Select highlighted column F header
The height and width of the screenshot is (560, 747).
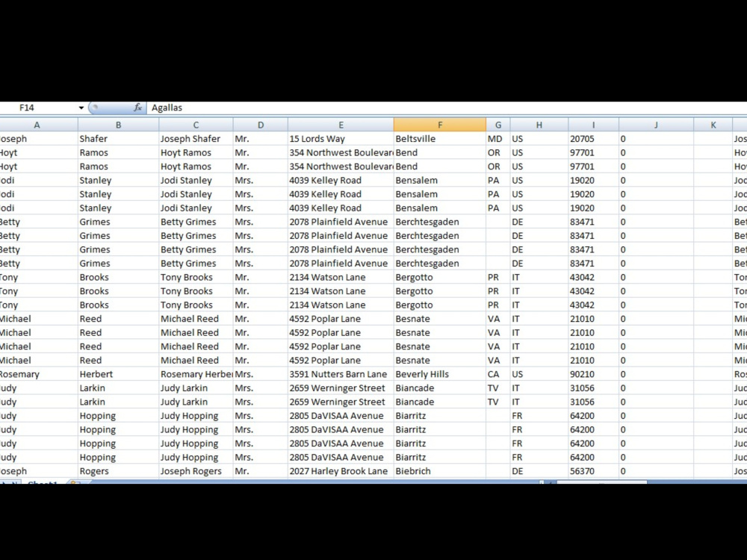click(x=440, y=125)
